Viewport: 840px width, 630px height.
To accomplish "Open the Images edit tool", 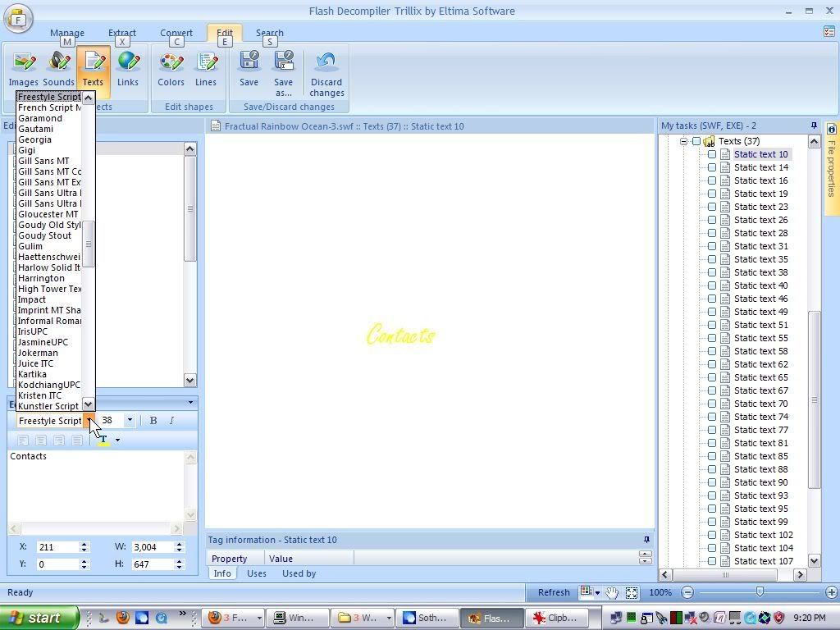I will [x=24, y=68].
